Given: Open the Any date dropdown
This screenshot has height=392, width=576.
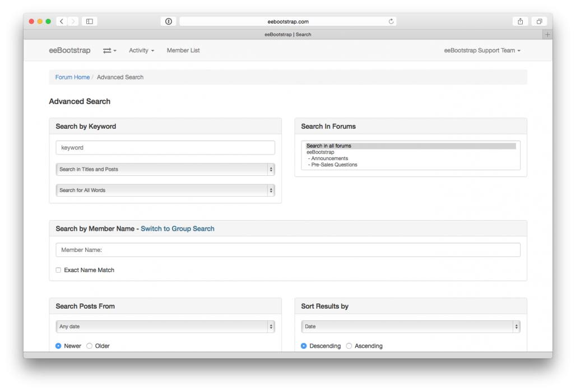Looking at the screenshot, I should [165, 326].
